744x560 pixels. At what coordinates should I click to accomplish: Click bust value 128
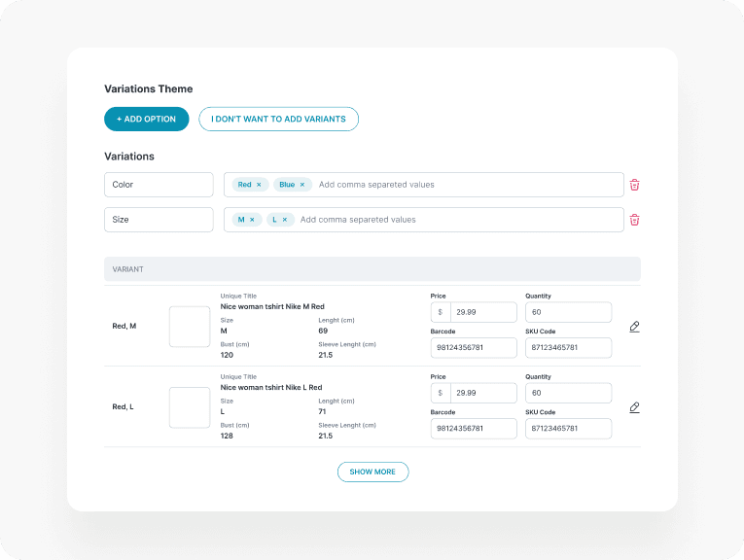227,436
